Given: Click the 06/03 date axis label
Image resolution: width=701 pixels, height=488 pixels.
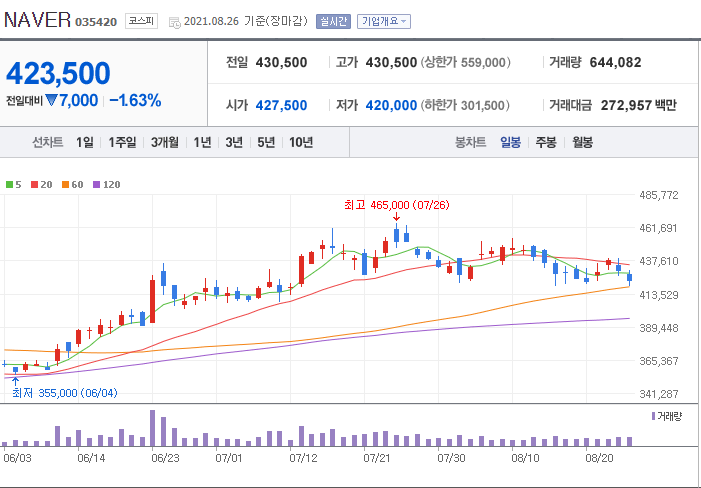Looking at the screenshot, I should coord(17,458).
